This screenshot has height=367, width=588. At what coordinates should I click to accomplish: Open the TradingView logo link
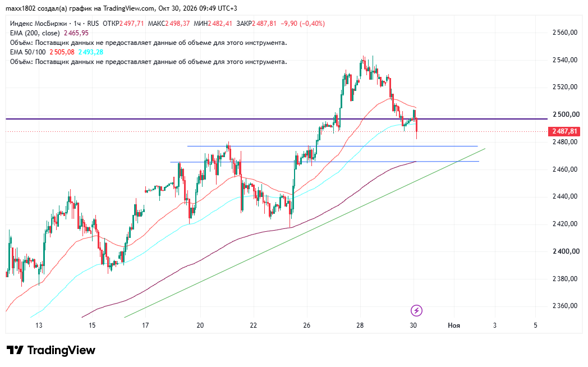(x=51, y=350)
